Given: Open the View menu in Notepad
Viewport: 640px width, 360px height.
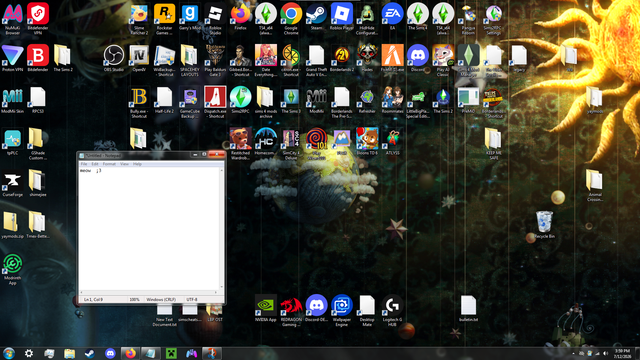Looking at the screenshot, I should click(124, 164).
